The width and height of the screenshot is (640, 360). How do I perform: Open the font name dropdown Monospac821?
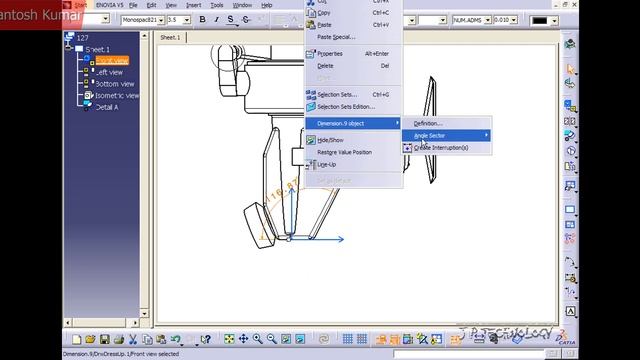tap(161, 20)
